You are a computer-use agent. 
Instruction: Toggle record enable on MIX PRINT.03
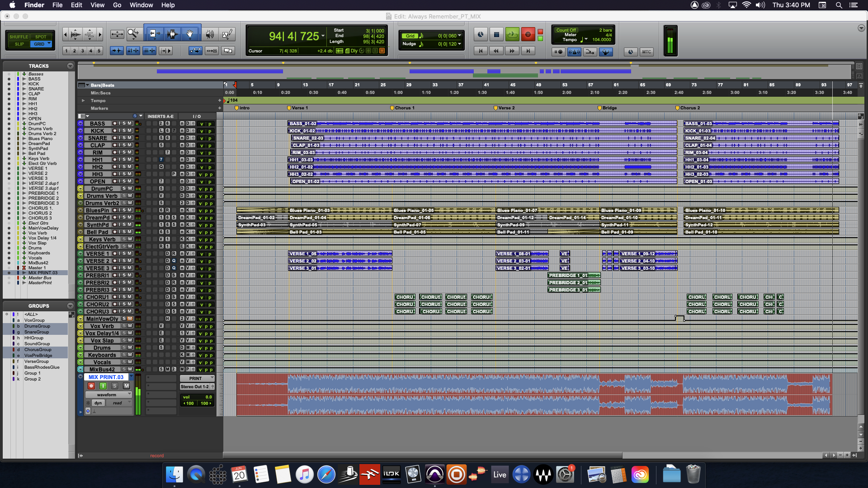click(x=91, y=386)
